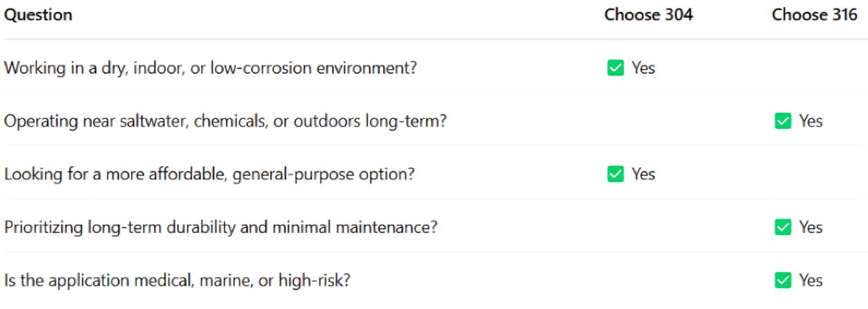The width and height of the screenshot is (868, 309).
Task: Click the affordable, general-purpose option question
Action: [210, 174]
